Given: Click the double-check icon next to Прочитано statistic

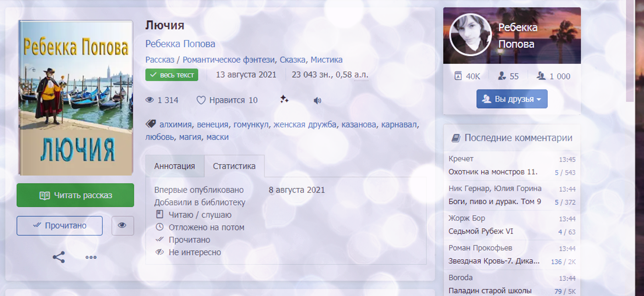Looking at the screenshot, I should 160,239.
